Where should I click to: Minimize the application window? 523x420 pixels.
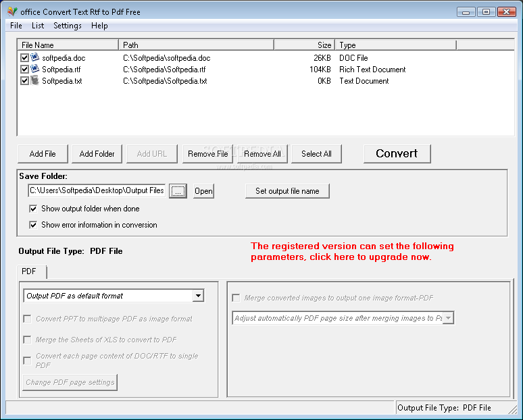(466, 12)
